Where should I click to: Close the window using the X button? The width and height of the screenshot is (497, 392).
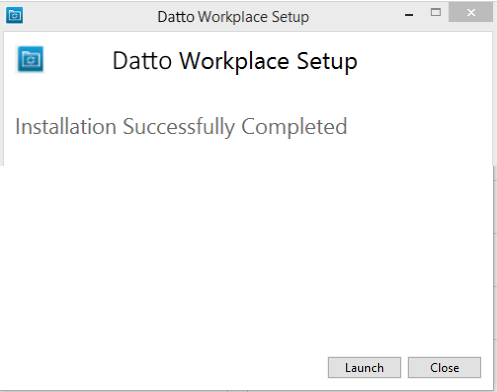471,13
